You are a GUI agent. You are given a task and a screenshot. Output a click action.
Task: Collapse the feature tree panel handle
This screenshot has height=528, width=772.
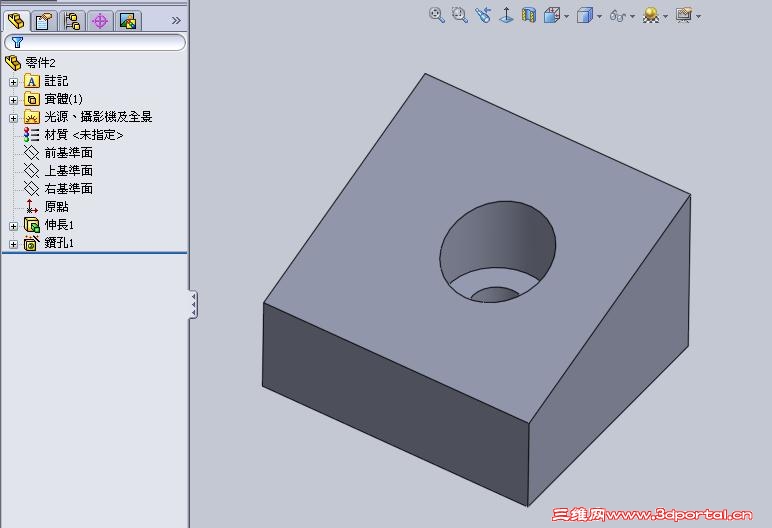[x=193, y=304]
